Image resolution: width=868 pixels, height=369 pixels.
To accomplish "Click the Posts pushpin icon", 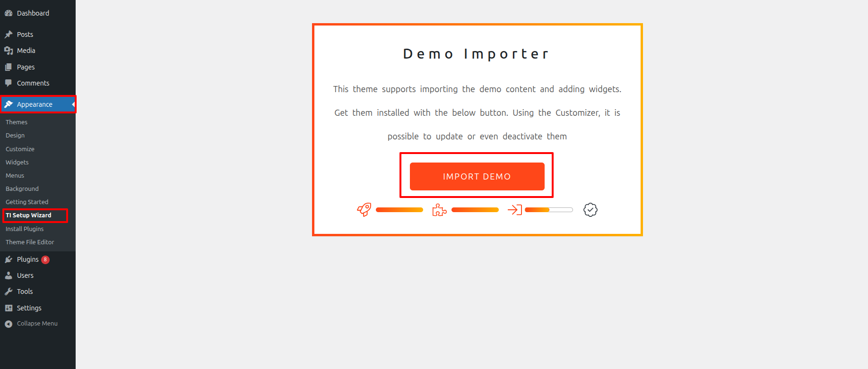I will [x=9, y=34].
